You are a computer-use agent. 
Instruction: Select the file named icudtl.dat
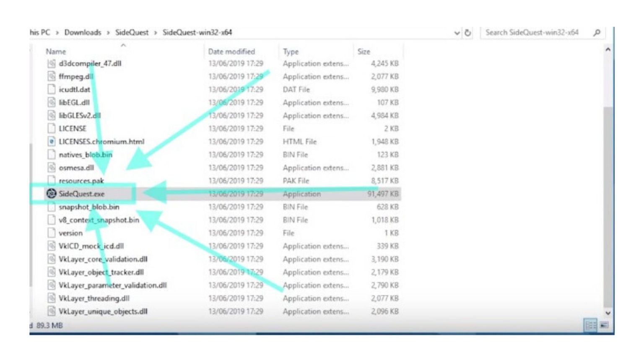74,90
